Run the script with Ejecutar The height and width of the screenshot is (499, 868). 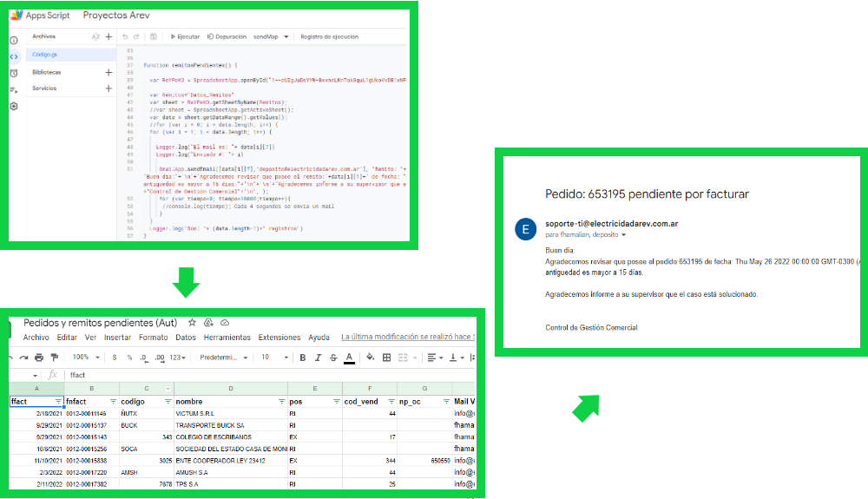tap(185, 36)
